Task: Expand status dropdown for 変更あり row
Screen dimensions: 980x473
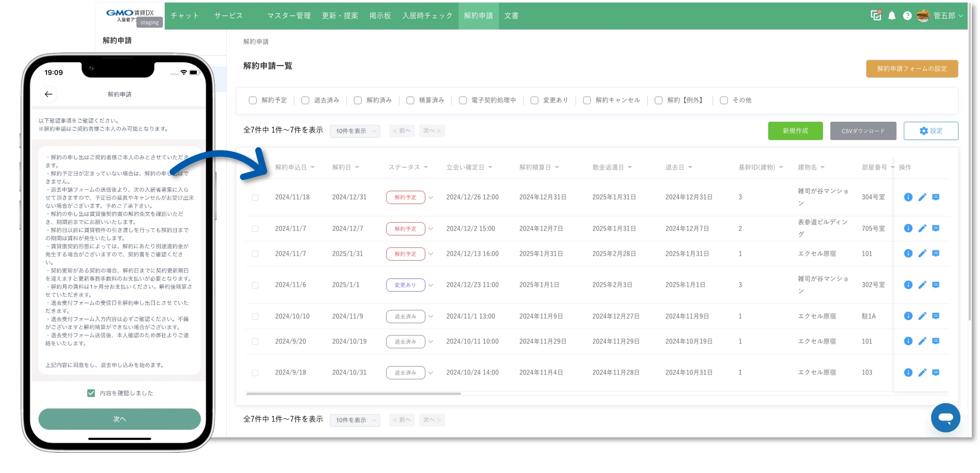Action: click(x=430, y=285)
